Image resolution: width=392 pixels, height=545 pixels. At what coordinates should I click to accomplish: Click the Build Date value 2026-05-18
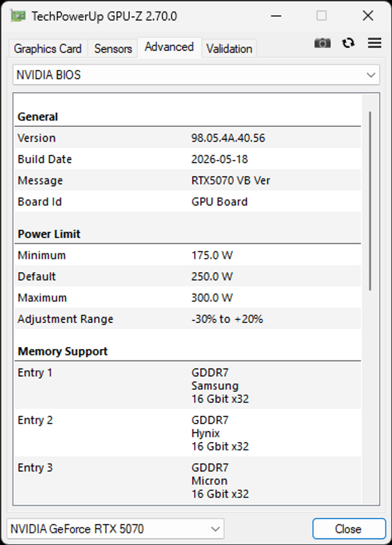pos(219,159)
